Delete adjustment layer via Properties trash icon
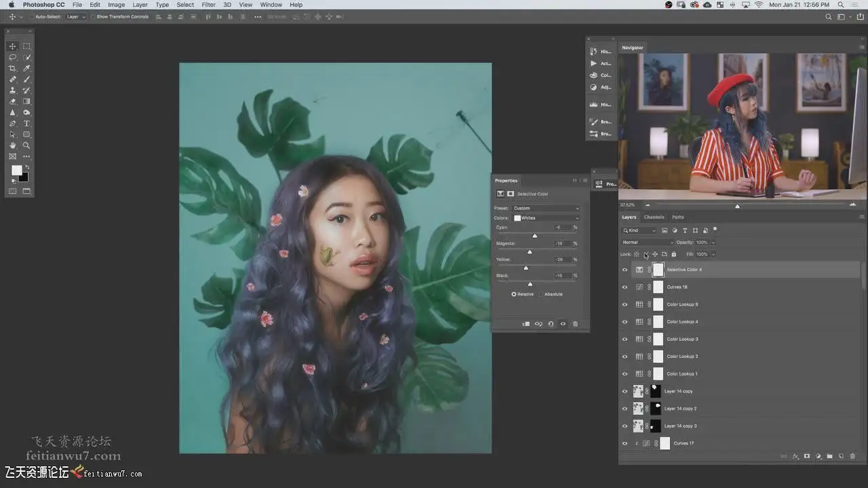This screenshot has width=868, height=488. click(575, 324)
